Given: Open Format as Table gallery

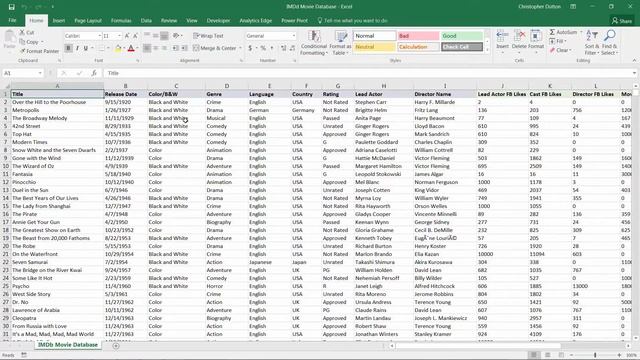Looking at the screenshot, I should pos(340,43).
